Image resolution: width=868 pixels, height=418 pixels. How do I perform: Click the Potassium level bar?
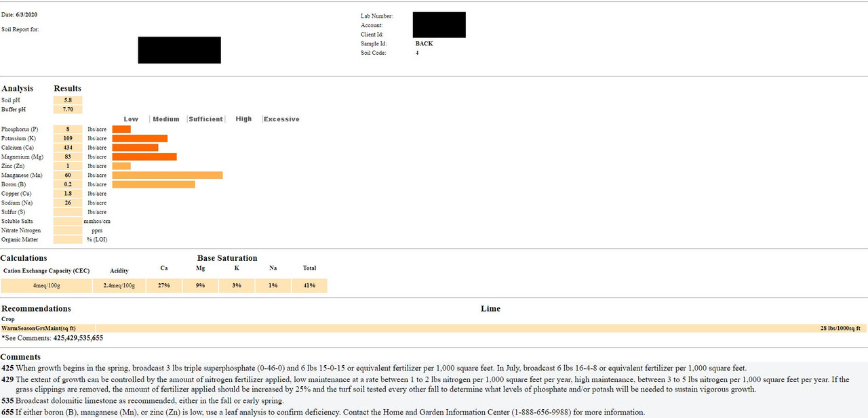click(x=140, y=138)
